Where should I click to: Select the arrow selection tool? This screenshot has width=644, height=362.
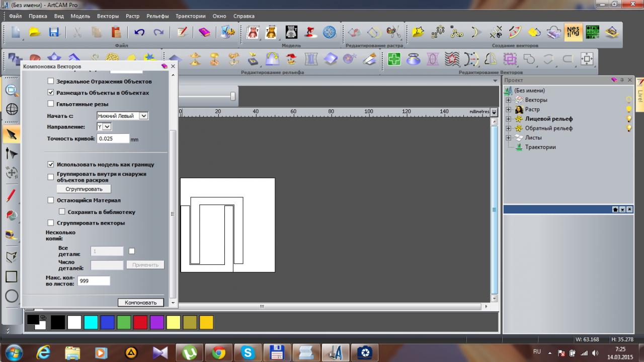point(12,134)
